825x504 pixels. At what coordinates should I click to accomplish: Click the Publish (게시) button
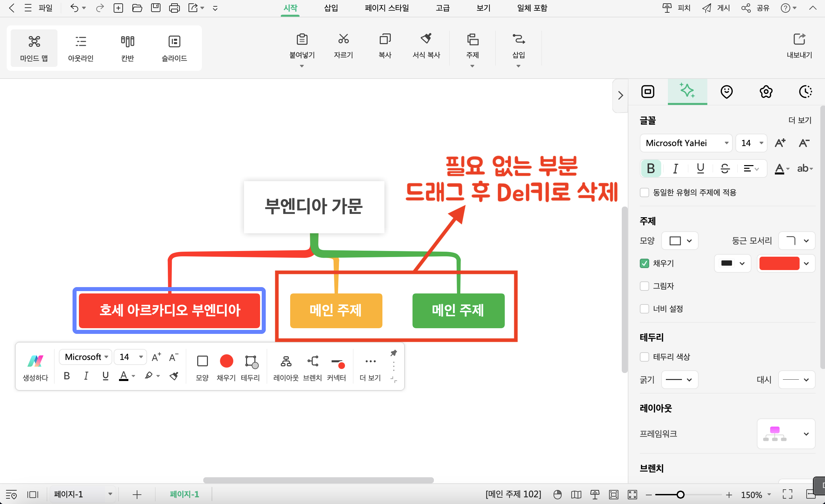coord(715,8)
